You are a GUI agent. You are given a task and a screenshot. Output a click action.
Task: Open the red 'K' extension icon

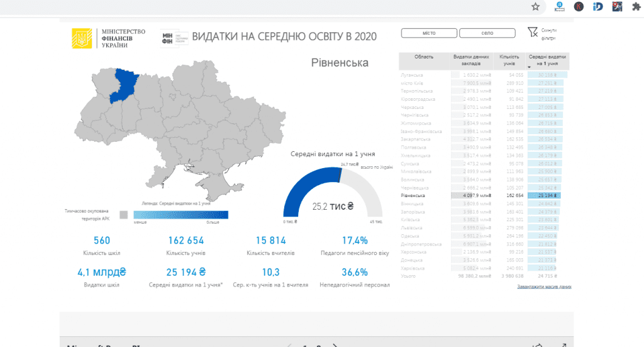click(x=578, y=7)
